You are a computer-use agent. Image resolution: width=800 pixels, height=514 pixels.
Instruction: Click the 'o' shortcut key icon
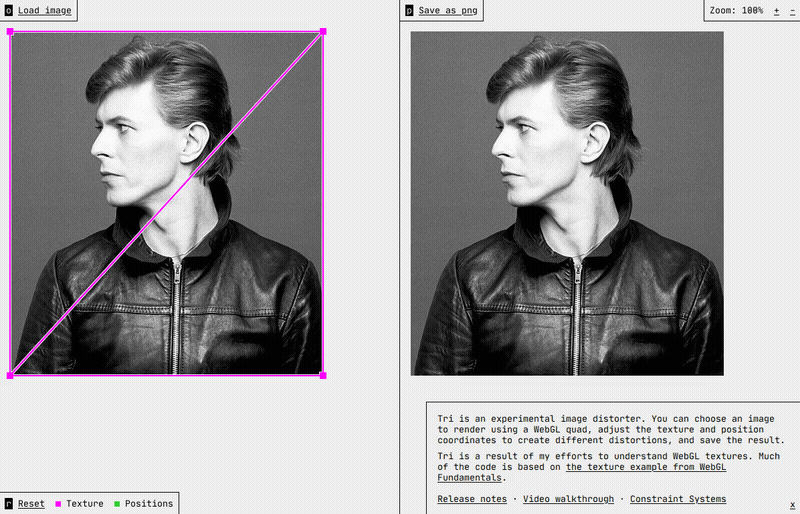[9, 10]
